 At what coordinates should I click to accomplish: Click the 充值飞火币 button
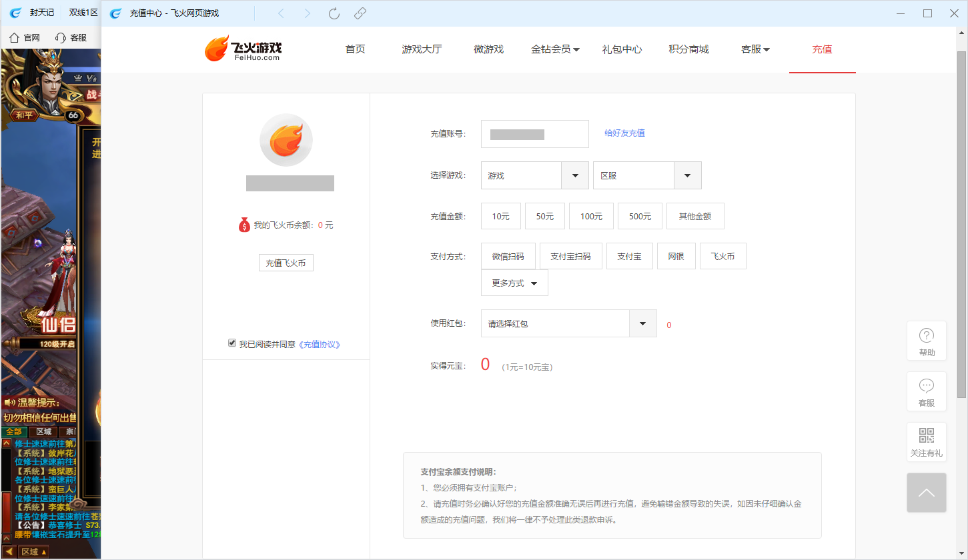point(286,263)
